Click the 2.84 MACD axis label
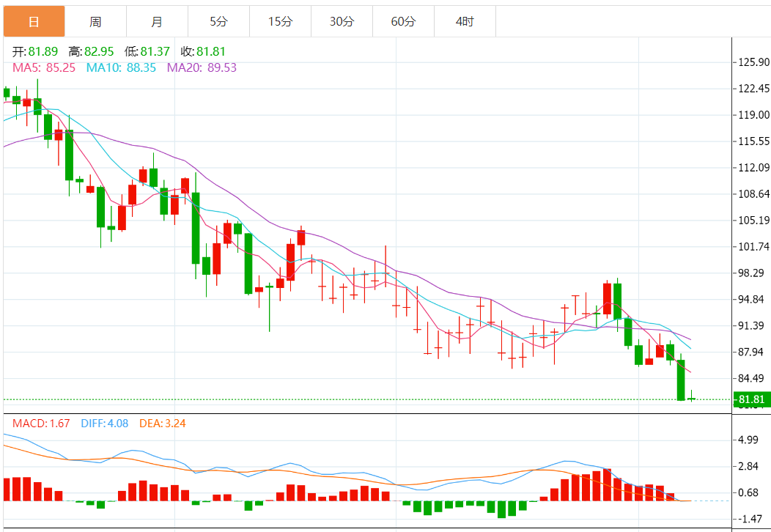 [x=748, y=466]
